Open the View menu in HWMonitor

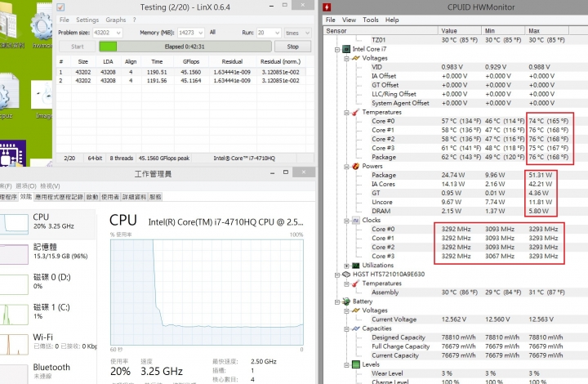click(x=349, y=20)
